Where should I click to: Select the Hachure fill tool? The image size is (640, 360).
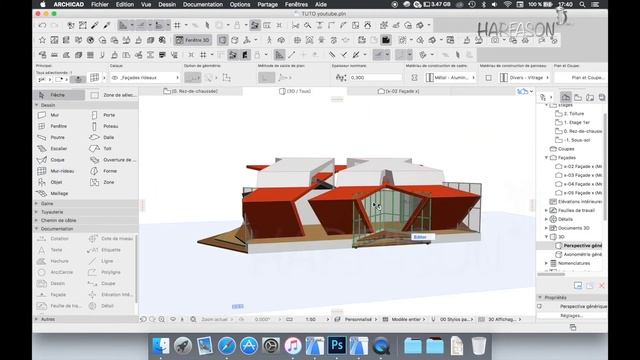click(x=60, y=261)
